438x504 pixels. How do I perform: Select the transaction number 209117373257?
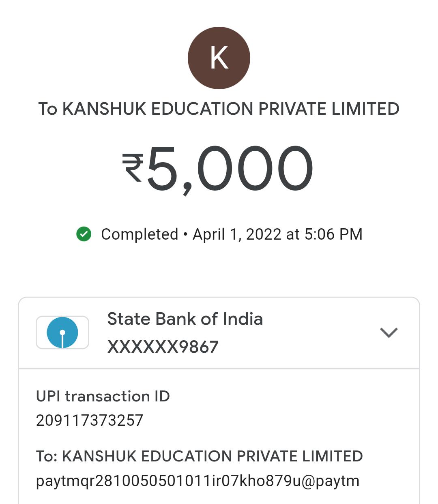point(90,420)
